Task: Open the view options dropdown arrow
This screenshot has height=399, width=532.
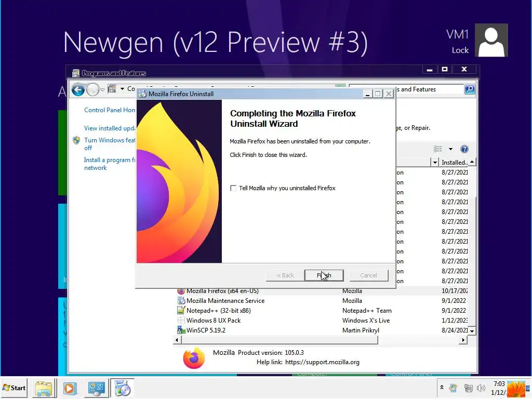Action: coord(450,149)
